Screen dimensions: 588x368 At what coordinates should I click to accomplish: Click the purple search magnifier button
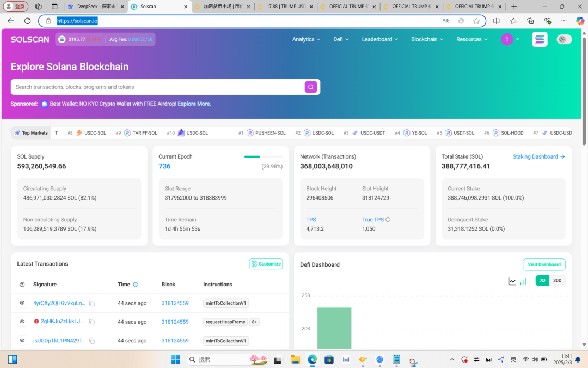tap(310, 87)
